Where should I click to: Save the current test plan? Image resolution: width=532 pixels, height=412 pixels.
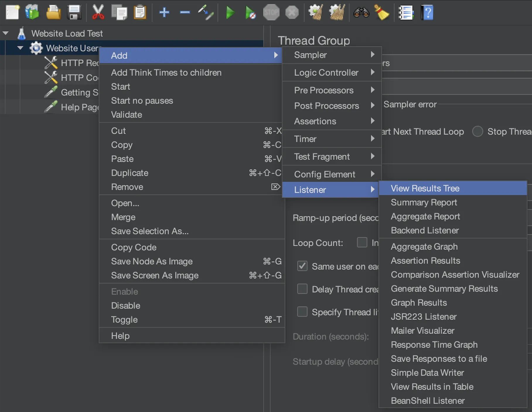click(x=74, y=12)
